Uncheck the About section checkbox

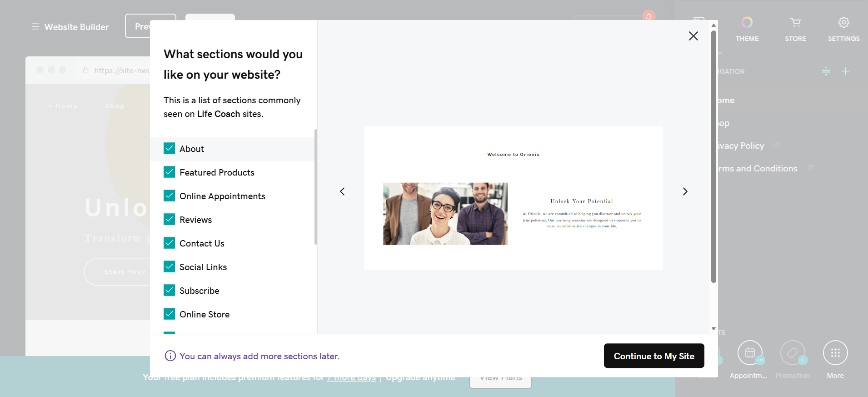pos(169,148)
